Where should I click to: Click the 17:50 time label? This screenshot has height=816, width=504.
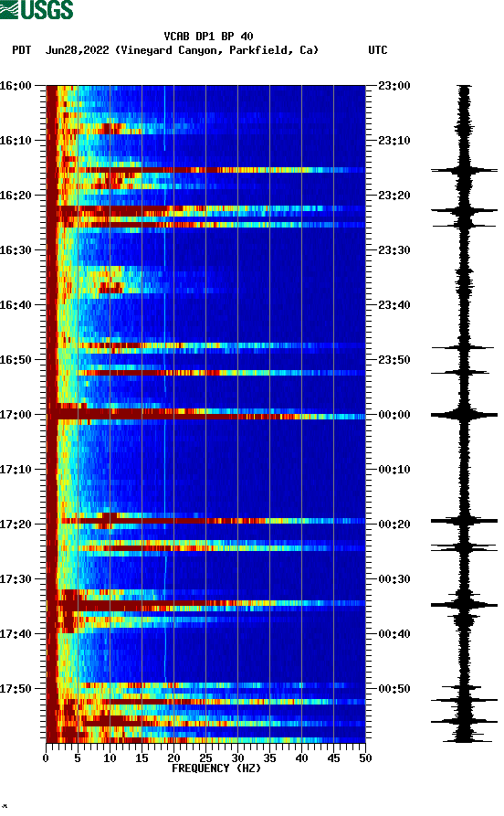(16, 688)
